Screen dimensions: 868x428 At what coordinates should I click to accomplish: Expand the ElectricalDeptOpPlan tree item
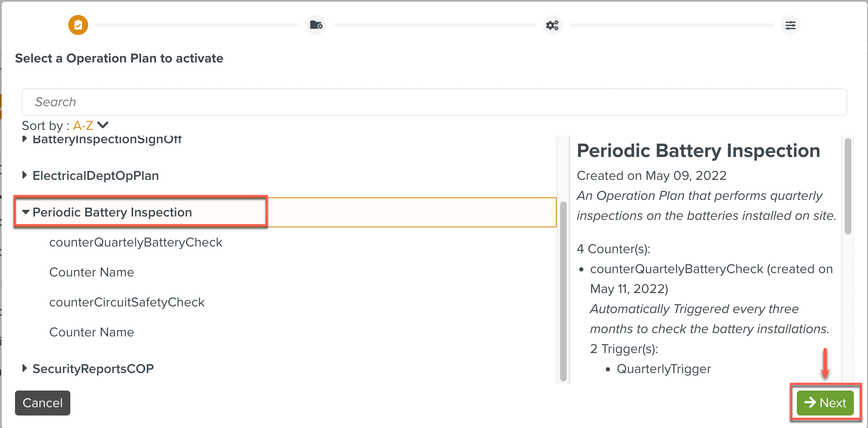click(25, 175)
